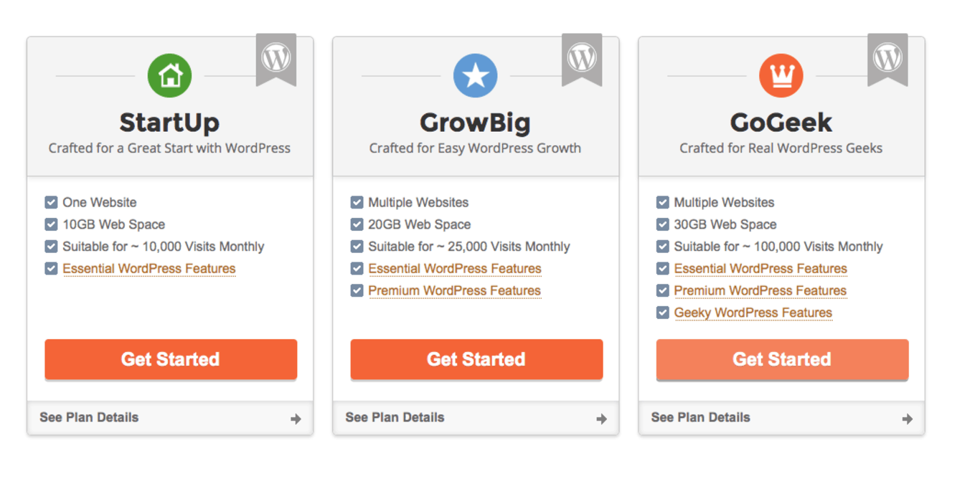Viewport: 980px width, 486px height.
Task: Expand See Plan Details for GrowBig
Action: click(x=476, y=418)
